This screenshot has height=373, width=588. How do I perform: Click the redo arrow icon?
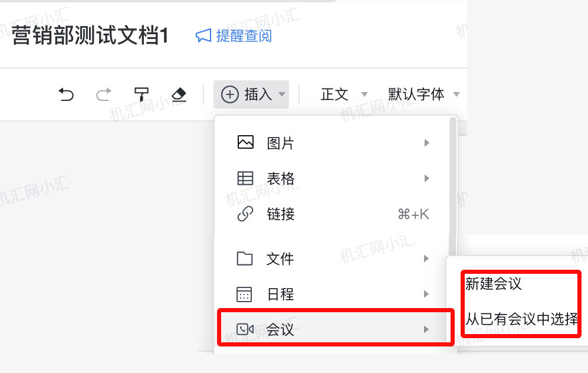[103, 94]
